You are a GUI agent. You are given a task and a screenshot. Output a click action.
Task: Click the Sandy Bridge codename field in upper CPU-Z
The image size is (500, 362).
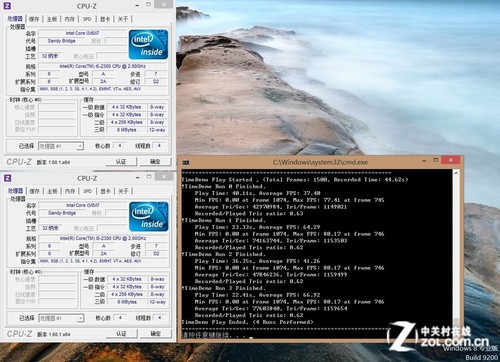(x=62, y=41)
